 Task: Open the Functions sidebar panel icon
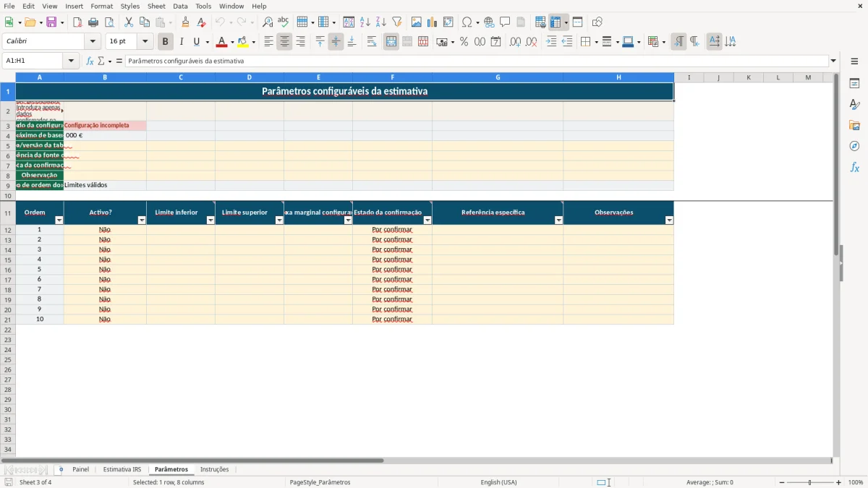[854, 168]
